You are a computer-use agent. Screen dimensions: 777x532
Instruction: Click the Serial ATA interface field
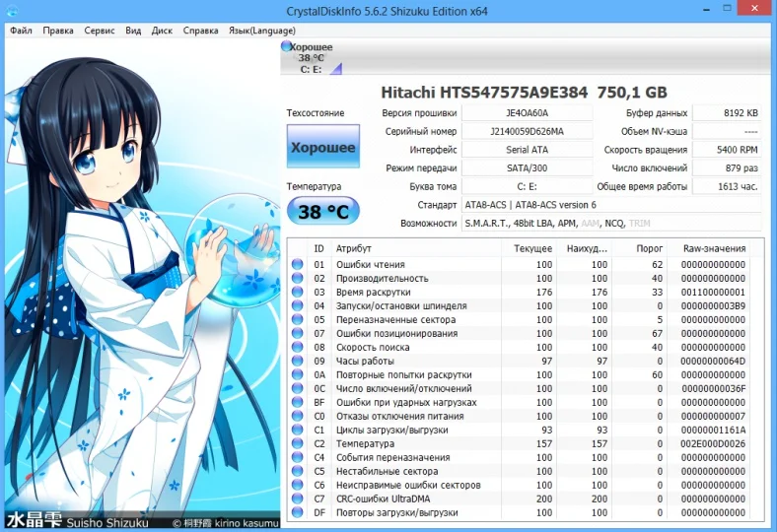527,150
